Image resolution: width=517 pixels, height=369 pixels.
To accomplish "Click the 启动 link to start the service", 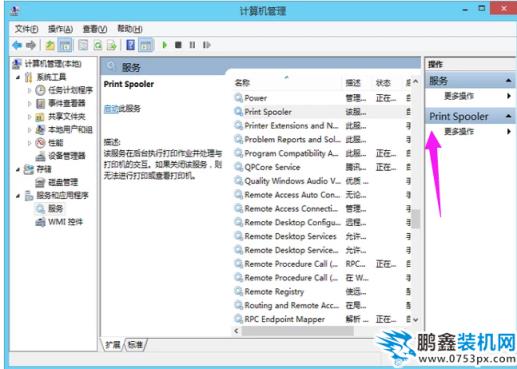I will tap(111, 109).
